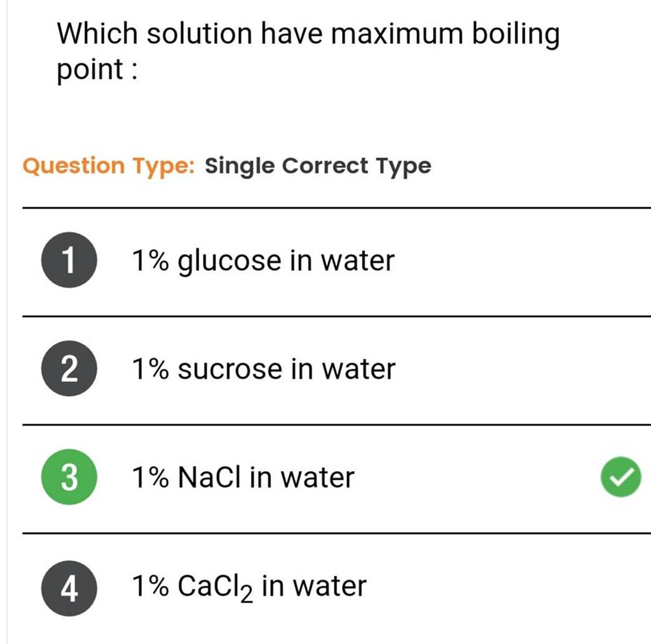Viewport: 651px width, 644px height.
Task: Select the '1% sucrose in water' answer
Action: click(x=263, y=367)
